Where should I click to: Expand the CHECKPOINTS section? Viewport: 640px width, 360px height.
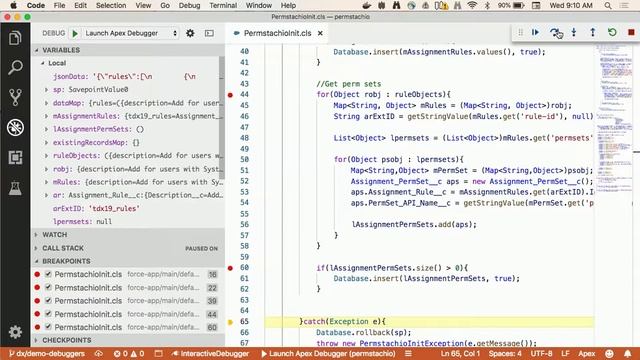pos(128,340)
